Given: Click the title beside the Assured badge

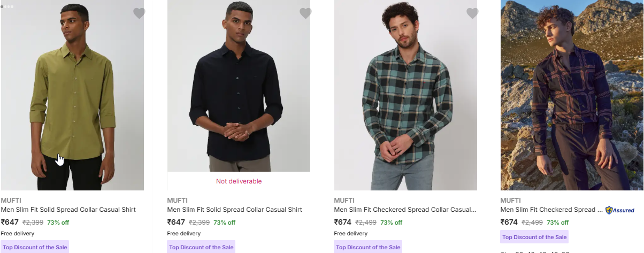Looking at the screenshot, I should click(x=551, y=210).
